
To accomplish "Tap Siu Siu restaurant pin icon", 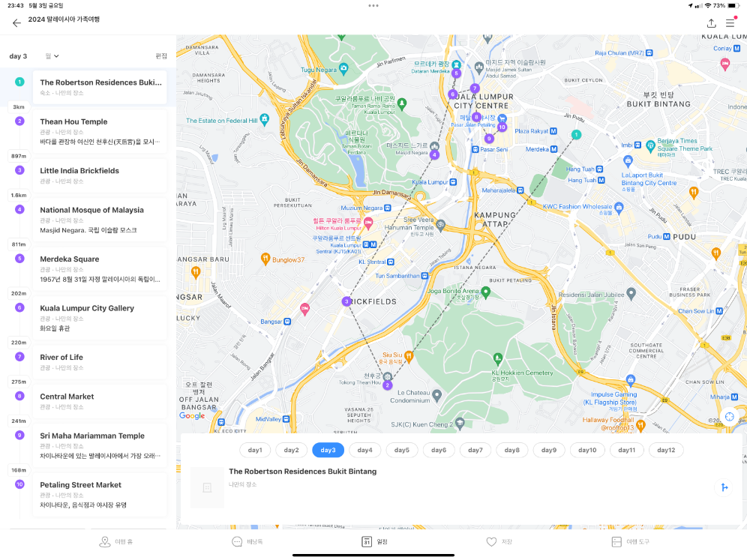I will [409, 355].
